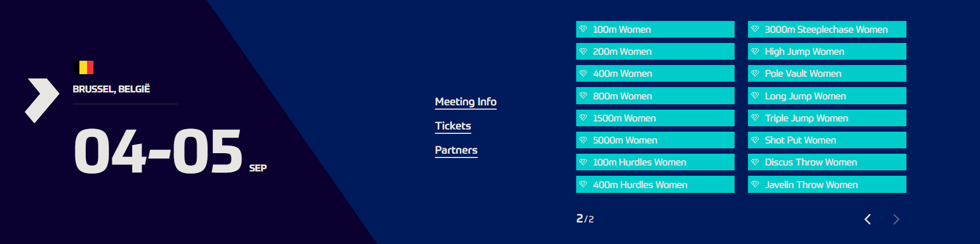Choose the Triple Jump Women event
The height and width of the screenshot is (244, 980).
827,118
